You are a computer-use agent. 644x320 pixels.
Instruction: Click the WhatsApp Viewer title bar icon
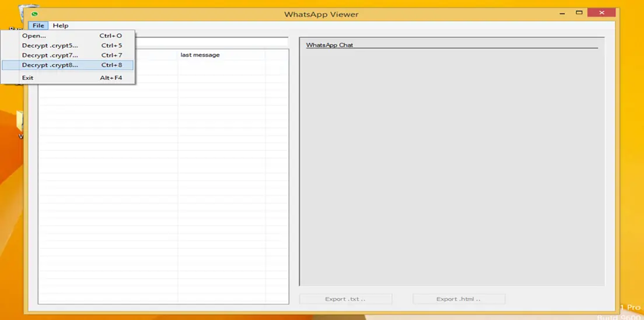[34, 14]
